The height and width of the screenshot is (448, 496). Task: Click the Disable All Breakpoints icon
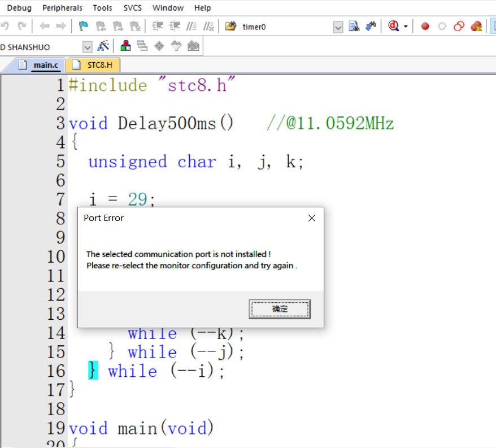459,27
